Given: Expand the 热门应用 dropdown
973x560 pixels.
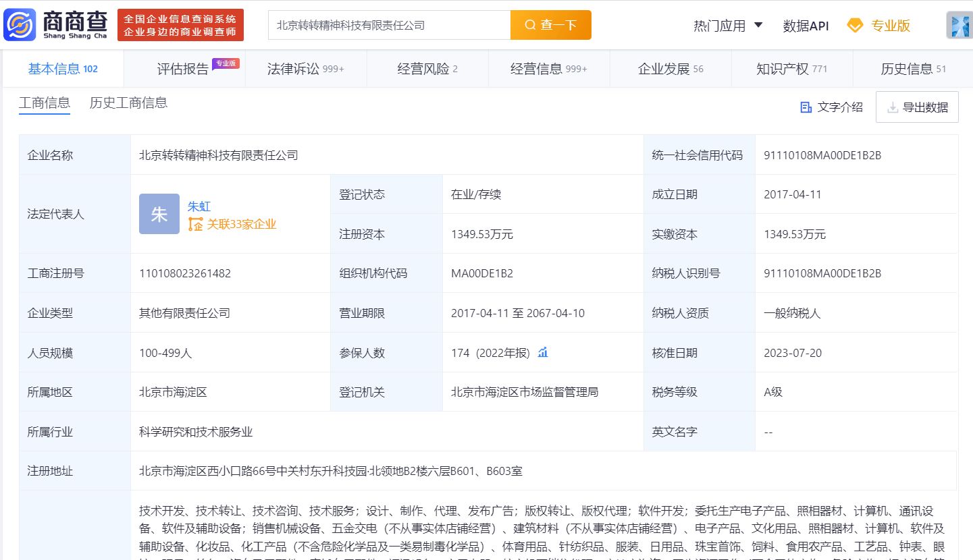Looking at the screenshot, I should (x=728, y=26).
